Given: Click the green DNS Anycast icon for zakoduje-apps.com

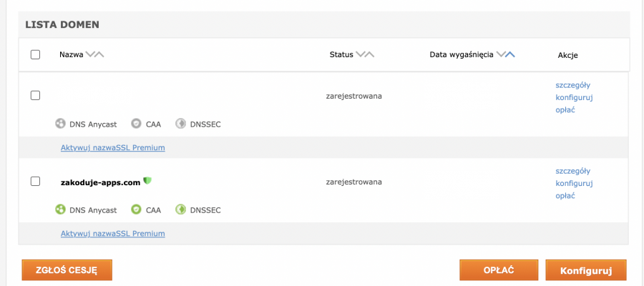Looking at the screenshot, I should click(x=60, y=209).
